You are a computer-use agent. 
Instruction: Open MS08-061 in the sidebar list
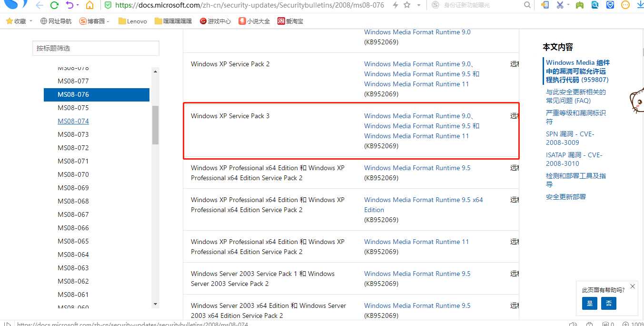click(x=73, y=295)
